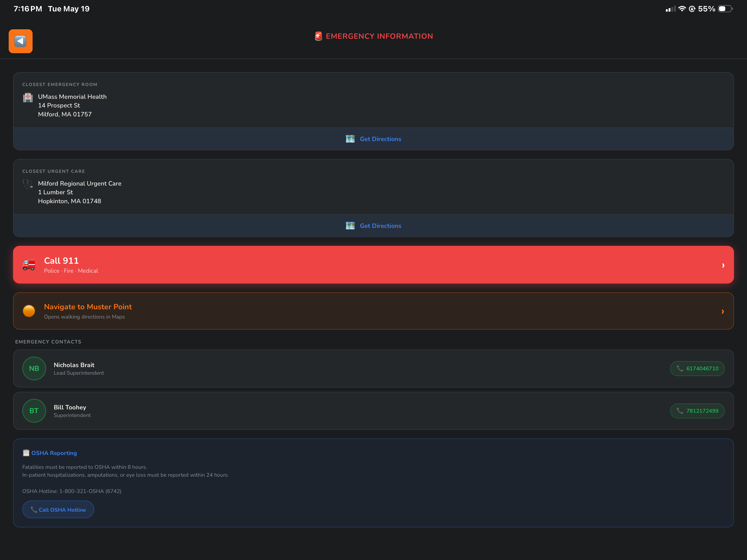The height and width of the screenshot is (560, 747).
Task: Call Bill Toohey at 7812172499
Action: [x=697, y=411]
